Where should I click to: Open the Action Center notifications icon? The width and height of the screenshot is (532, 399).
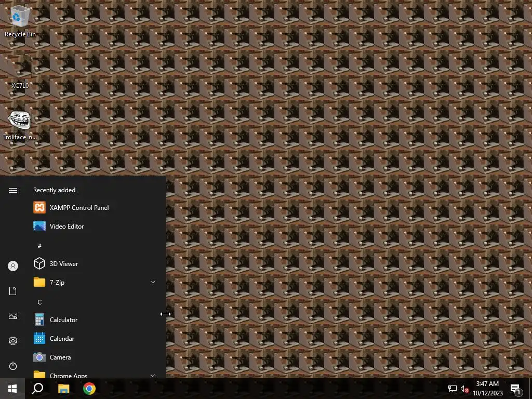point(516,389)
